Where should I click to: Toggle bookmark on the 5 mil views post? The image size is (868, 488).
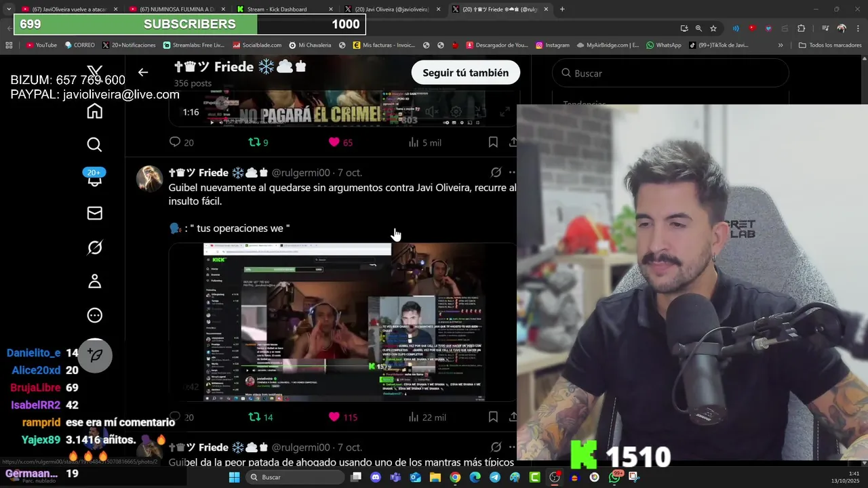[493, 142]
